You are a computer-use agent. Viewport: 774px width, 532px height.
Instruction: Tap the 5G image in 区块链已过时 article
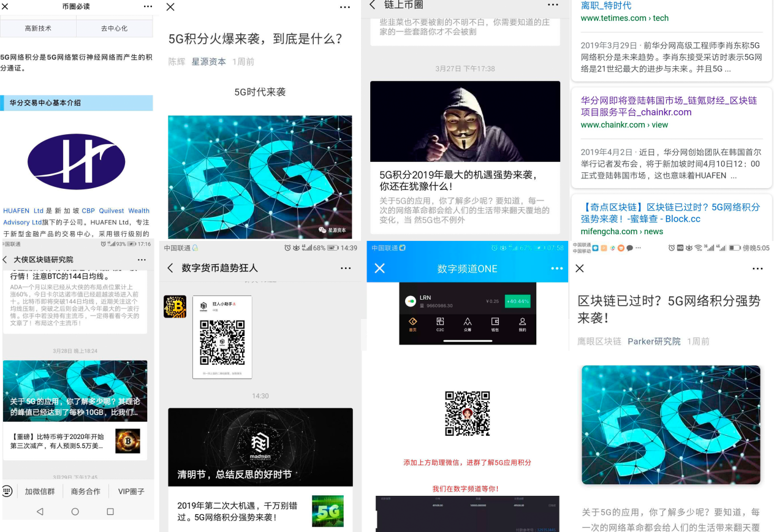pos(671,425)
